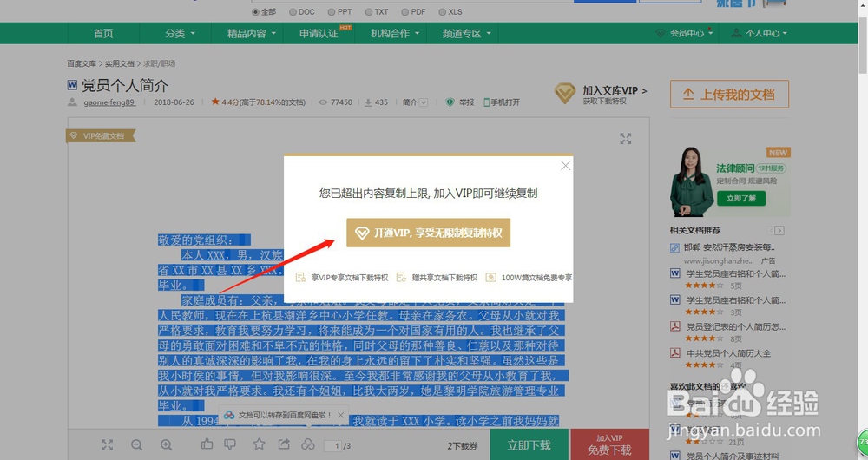Viewport: 868px width, 460px height.
Task: Select the TXT file type radio button
Action: [369, 11]
